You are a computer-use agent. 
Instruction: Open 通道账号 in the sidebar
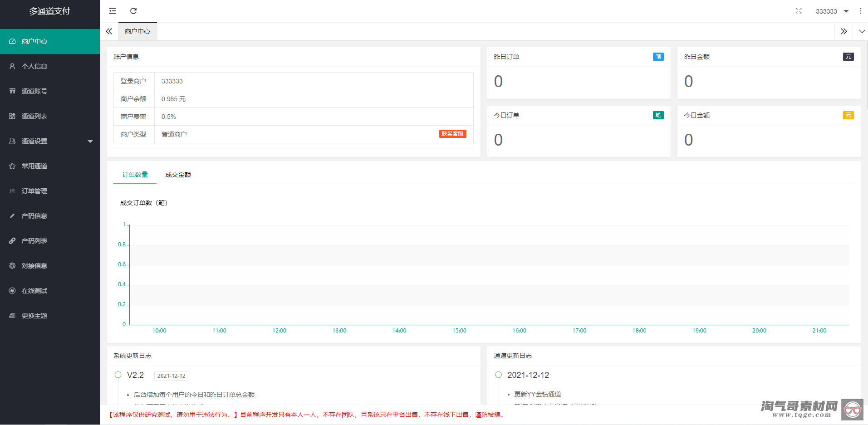50,91
